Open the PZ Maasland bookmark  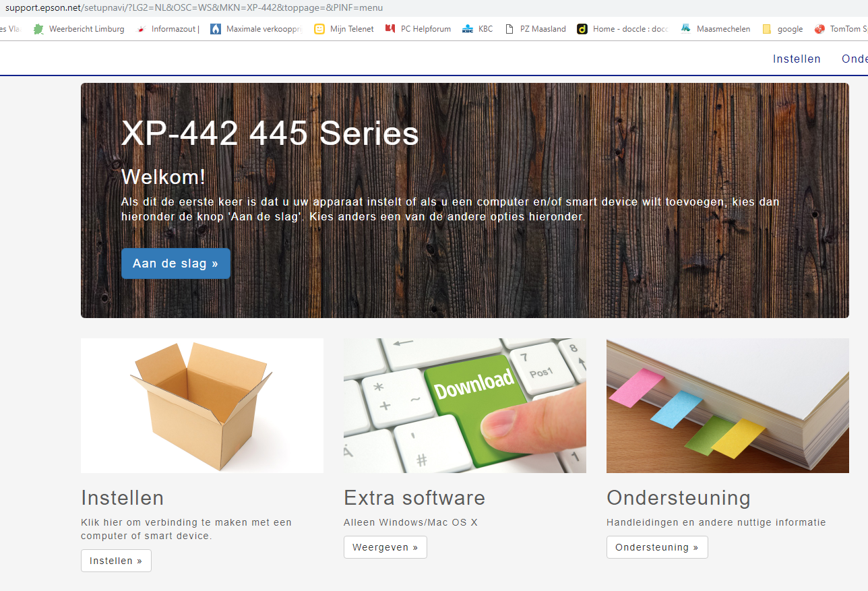pyautogui.click(x=536, y=29)
